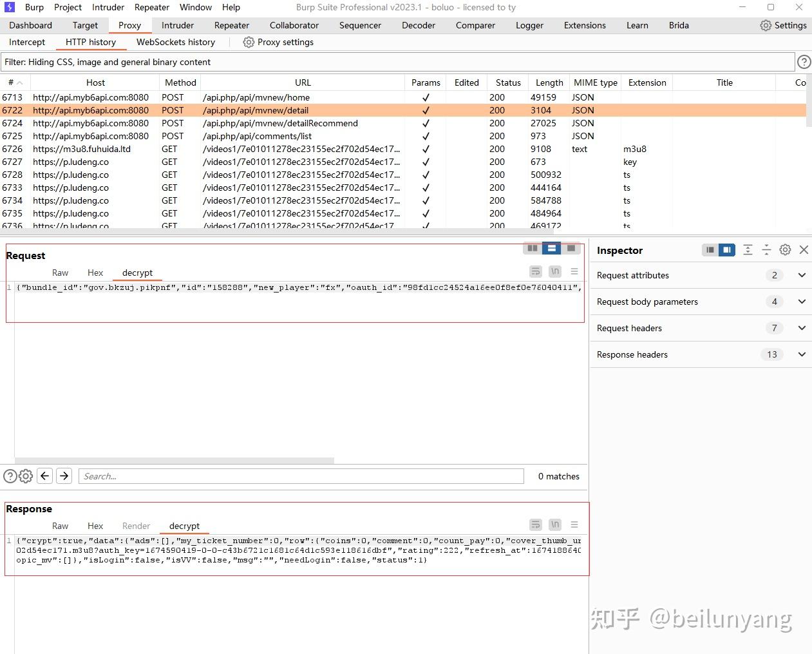Open Request editor hamburger menu

[x=574, y=272]
